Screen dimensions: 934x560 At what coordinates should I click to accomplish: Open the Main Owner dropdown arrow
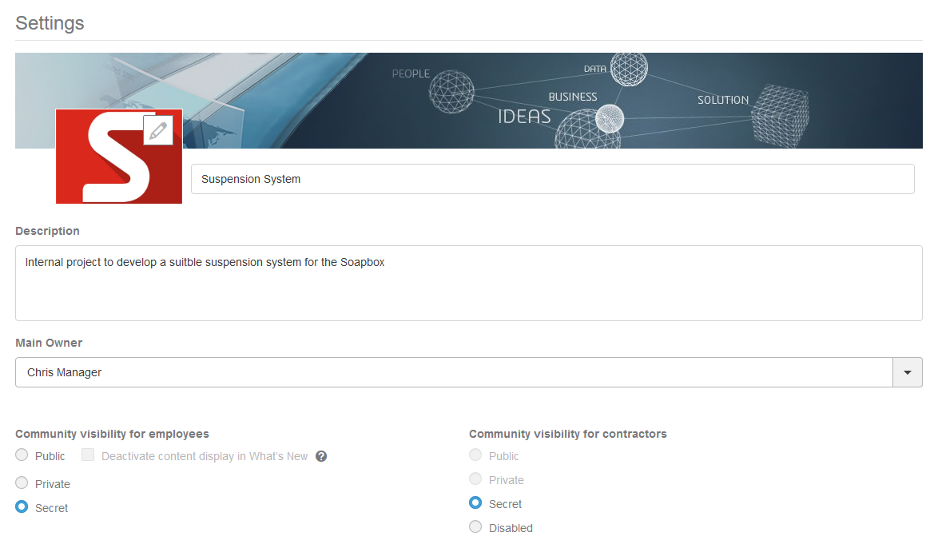(x=907, y=372)
